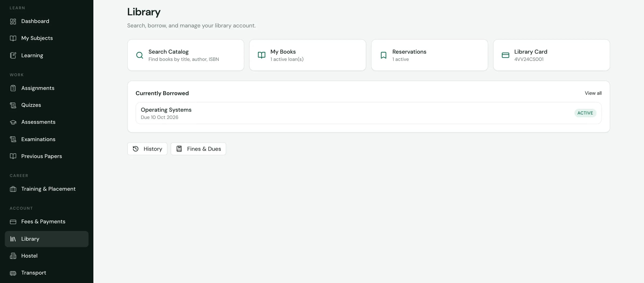
Task: Open Learning section label
Action: (x=32, y=55)
